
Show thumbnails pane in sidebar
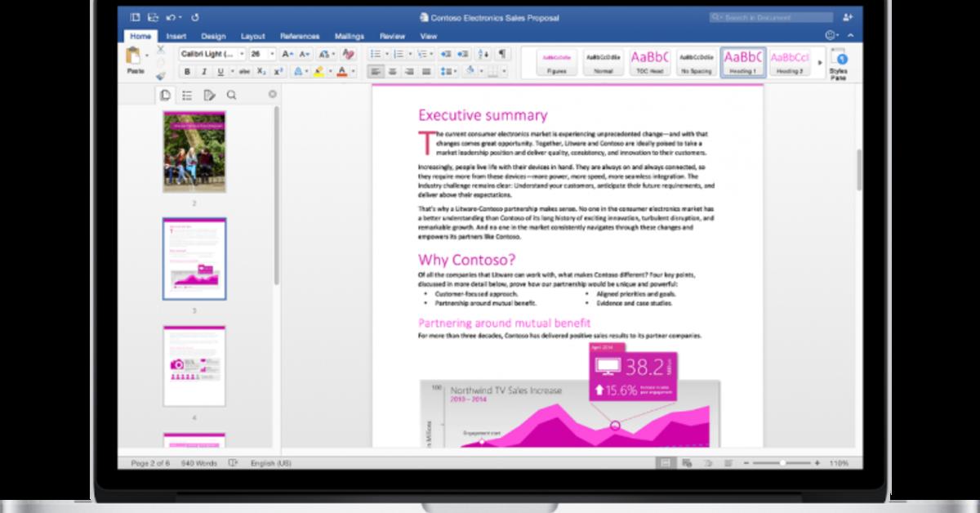click(x=166, y=95)
